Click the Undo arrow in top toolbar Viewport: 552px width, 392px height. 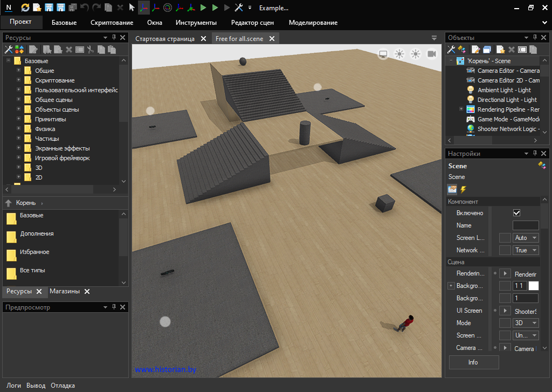click(x=85, y=8)
